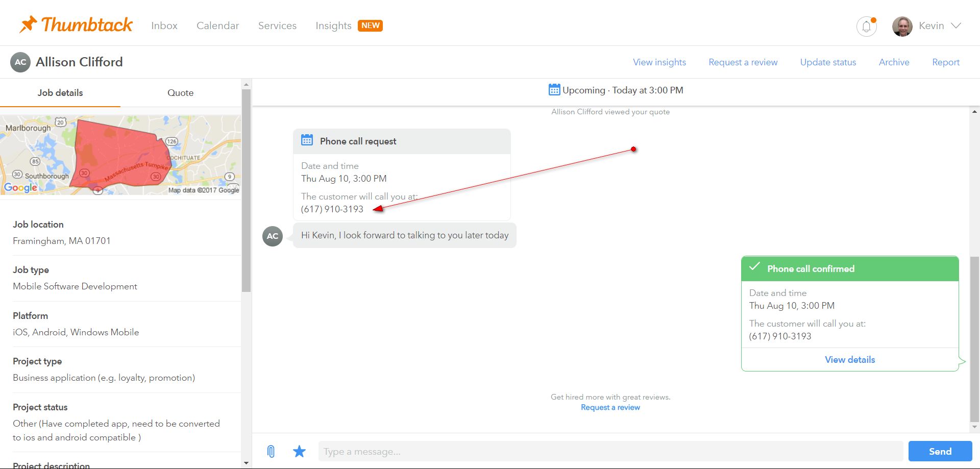Go to the Calendar page
The image size is (980, 469).
pyautogui.click(x=217, y=26)
